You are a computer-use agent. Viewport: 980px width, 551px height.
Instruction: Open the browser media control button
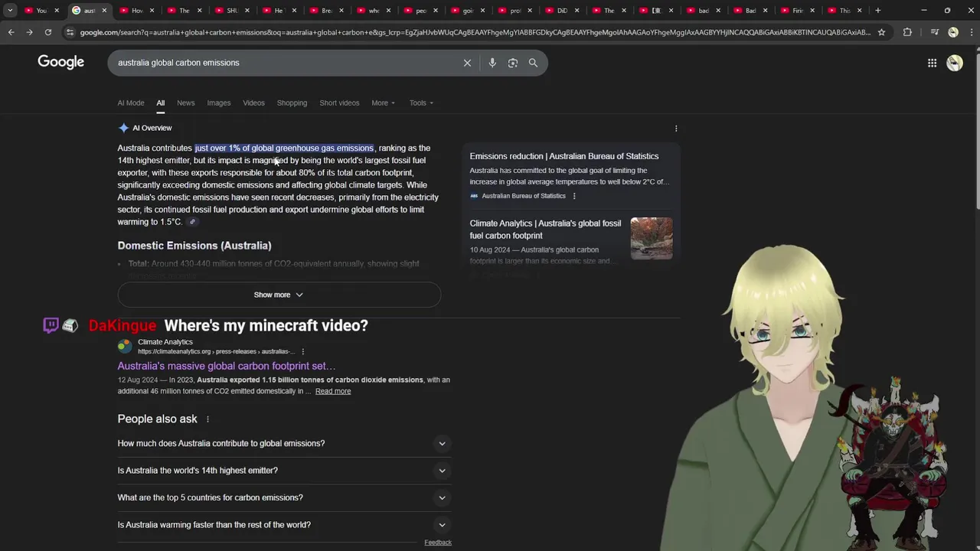935,32
